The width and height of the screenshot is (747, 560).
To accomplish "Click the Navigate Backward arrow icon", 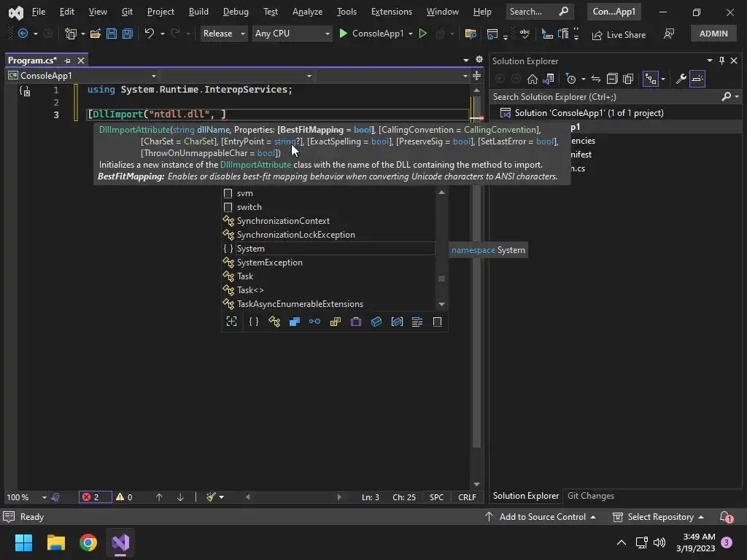I will [x=23, y=34].
